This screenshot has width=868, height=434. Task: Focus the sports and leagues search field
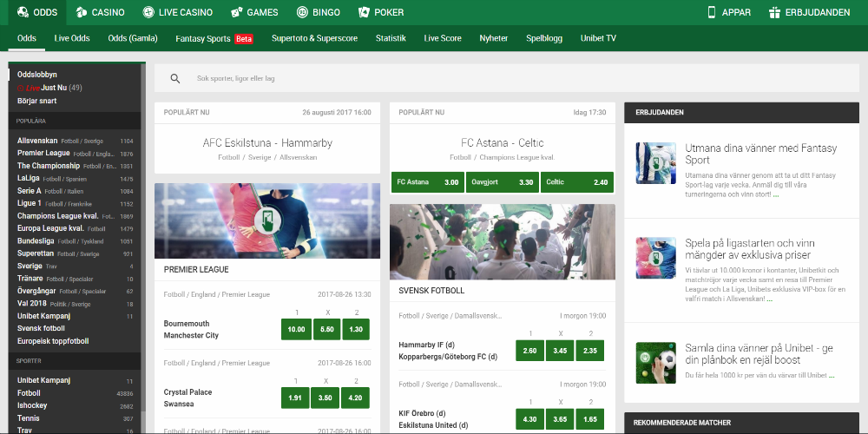(x=507, y=79)
